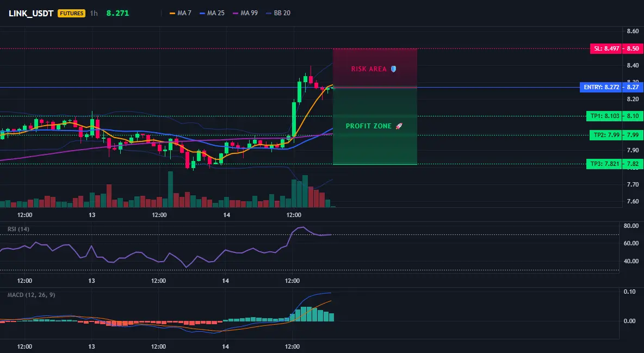Viewport: 644px width, 353px height.
Task: Click date 14 on RSI time axis
Action: tap(226, 281)
